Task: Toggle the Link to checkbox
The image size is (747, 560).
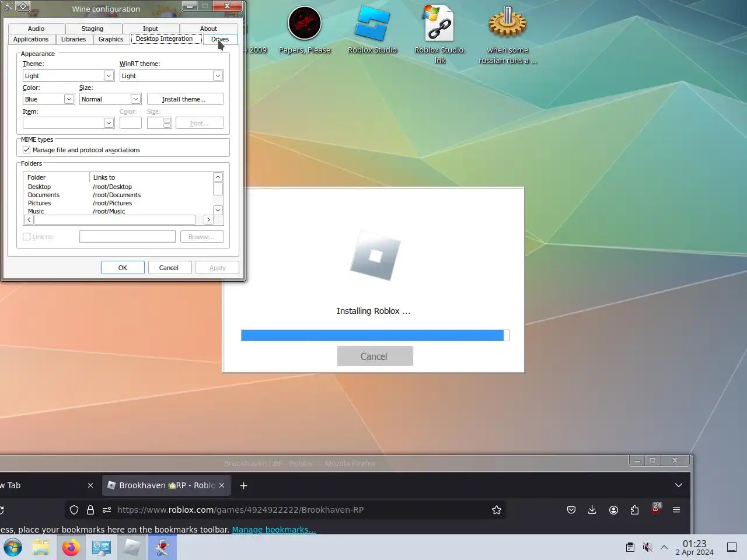Action: coord(26,237)
